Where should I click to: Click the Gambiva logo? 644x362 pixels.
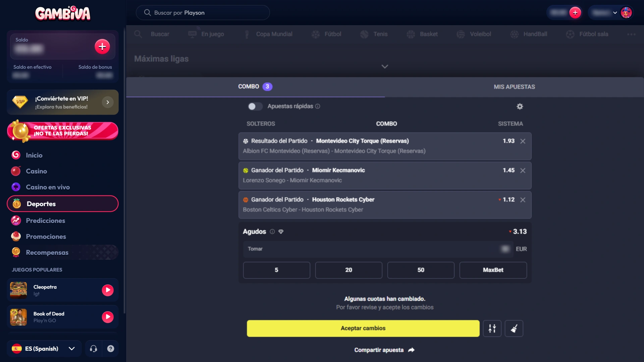click(63, 13)
